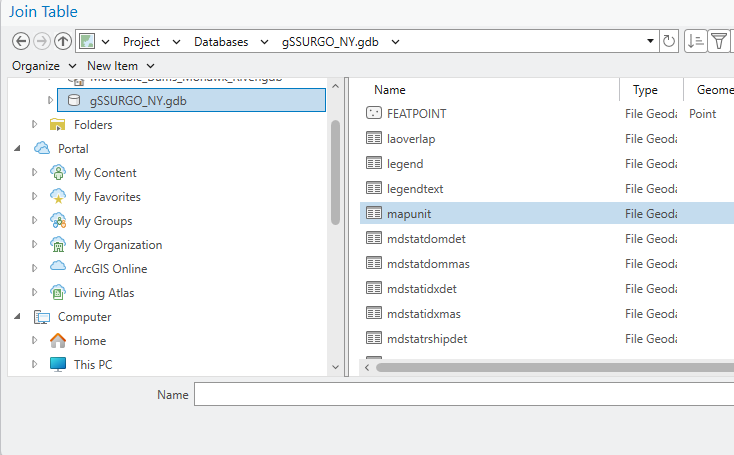Click the legend table icon
Viewport: 734px width, 455px height.
click(374, 163)
